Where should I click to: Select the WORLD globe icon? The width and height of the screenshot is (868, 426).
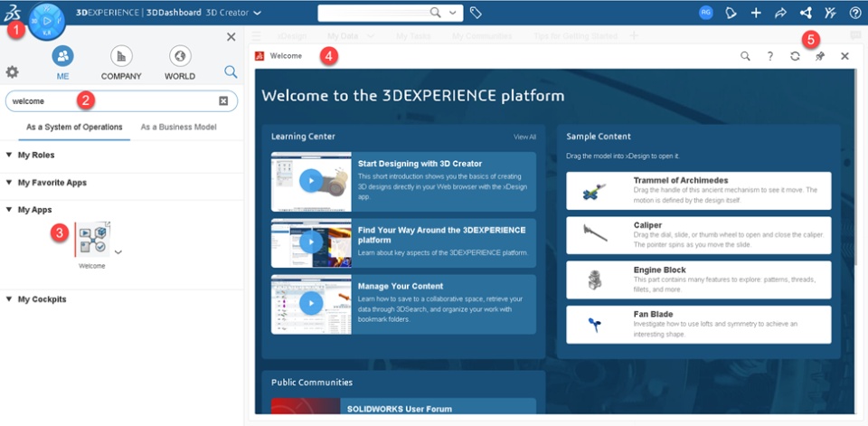[x=180, y=56]
